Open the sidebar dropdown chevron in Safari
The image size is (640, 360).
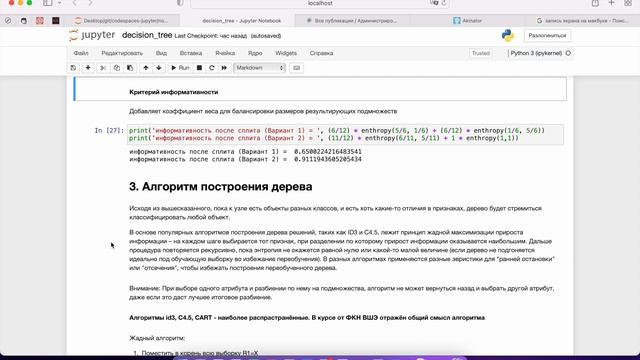(x=60, y=3)
